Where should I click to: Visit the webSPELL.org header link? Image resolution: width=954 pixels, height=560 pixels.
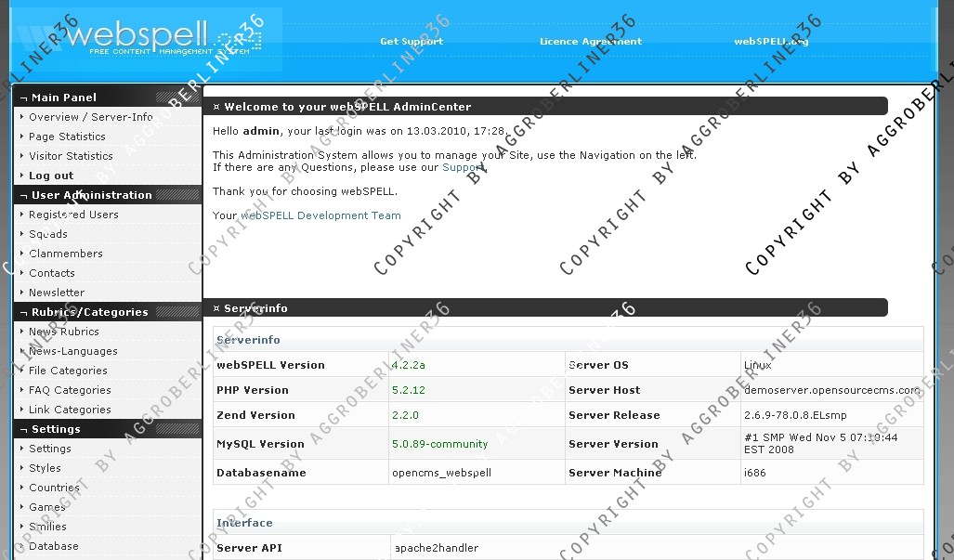[771, 42]
